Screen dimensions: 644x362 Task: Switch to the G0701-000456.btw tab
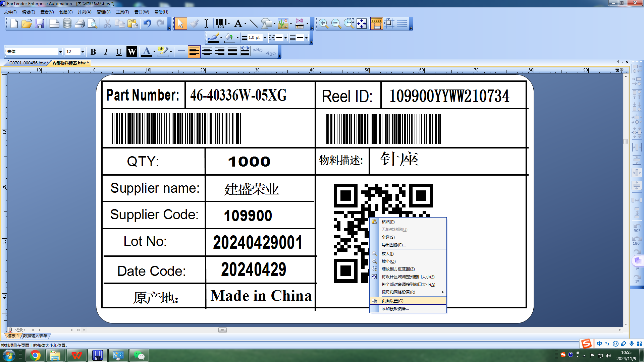28,63
